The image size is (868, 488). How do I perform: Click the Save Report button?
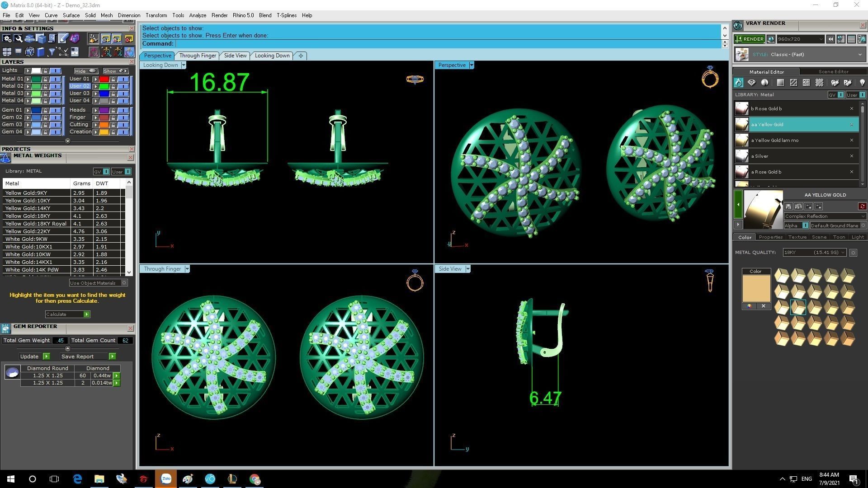(x=77, y=357)
